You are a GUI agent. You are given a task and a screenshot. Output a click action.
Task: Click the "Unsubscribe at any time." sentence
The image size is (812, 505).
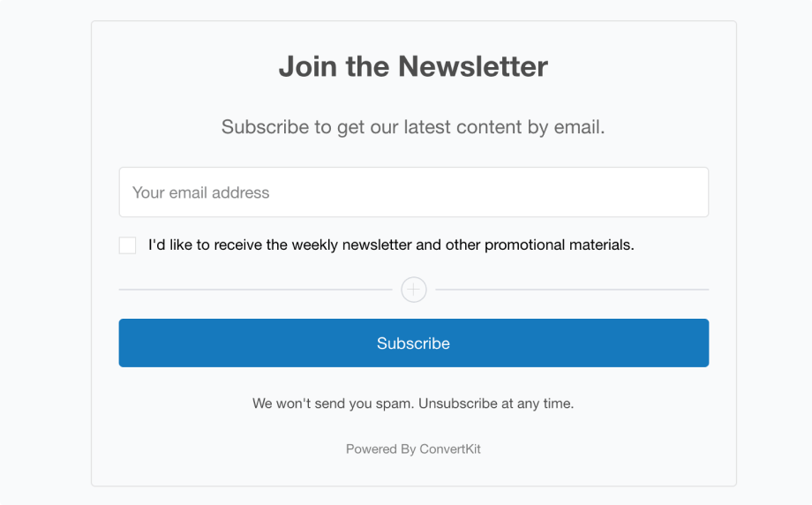(x=496, y=403)
